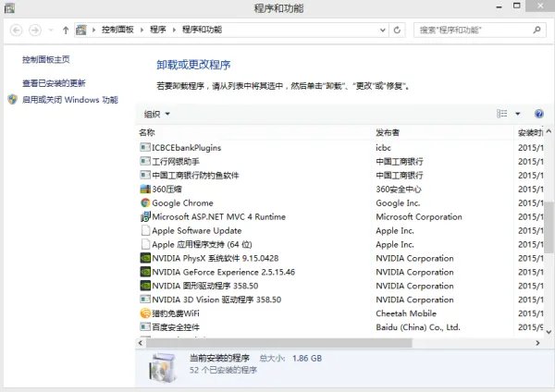Click the window title bar icon
555x392 pixels.
[9, 7]
